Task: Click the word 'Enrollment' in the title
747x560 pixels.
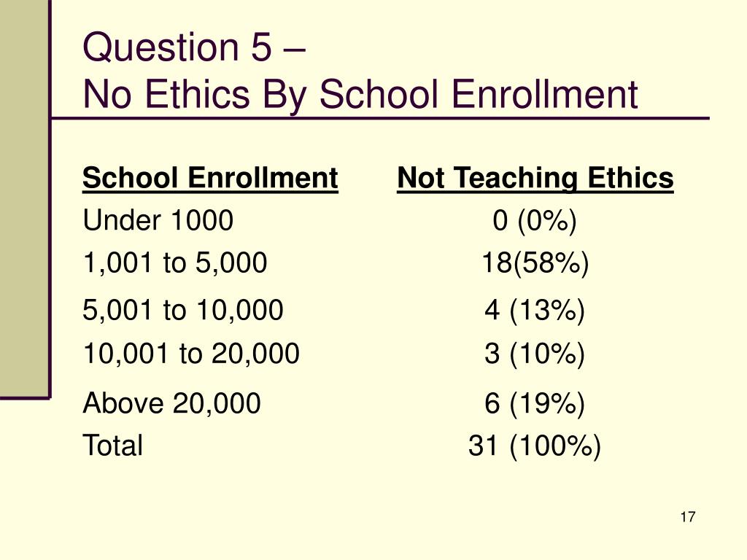Action: pos(544,93)
